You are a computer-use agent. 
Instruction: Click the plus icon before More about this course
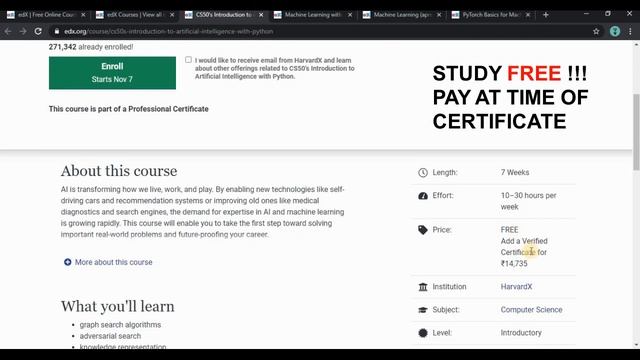[67, 262]
